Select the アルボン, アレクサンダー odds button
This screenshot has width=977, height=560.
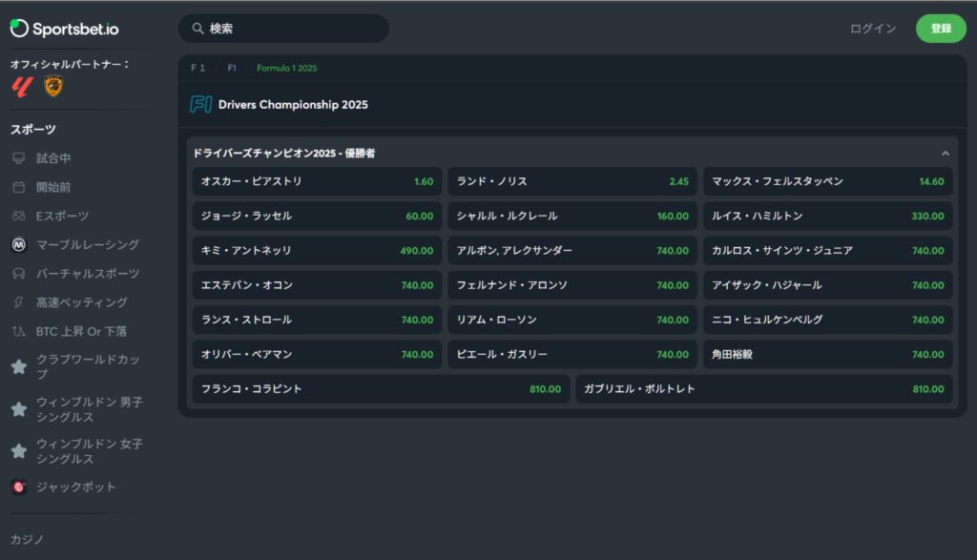tap(572, 250)
